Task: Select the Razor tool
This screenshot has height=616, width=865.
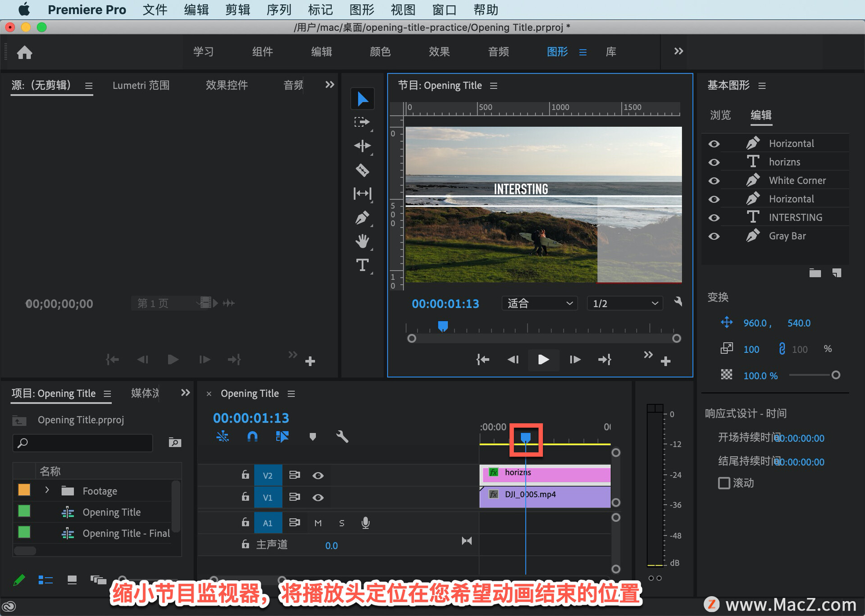Action: point(362,170)
